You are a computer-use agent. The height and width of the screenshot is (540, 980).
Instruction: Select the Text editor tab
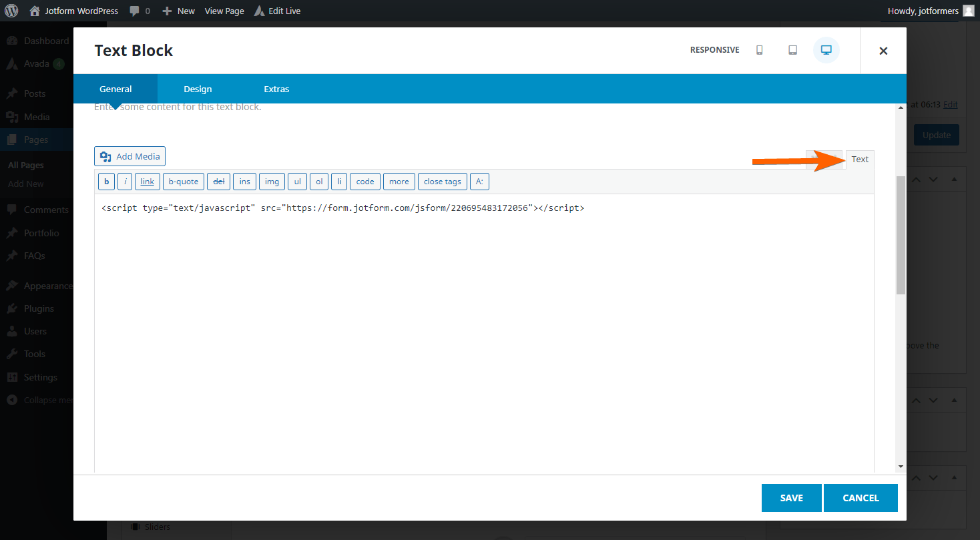pos(860,160)
